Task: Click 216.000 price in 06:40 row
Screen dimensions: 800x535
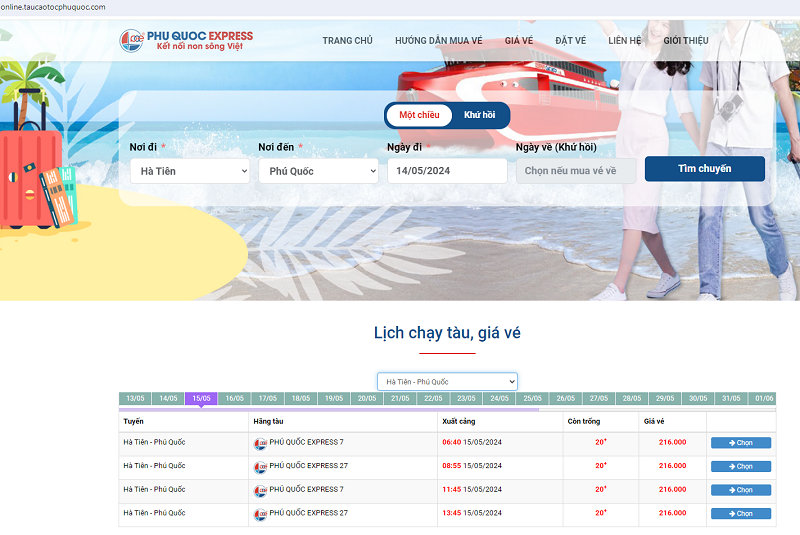Action: (672, 442)
